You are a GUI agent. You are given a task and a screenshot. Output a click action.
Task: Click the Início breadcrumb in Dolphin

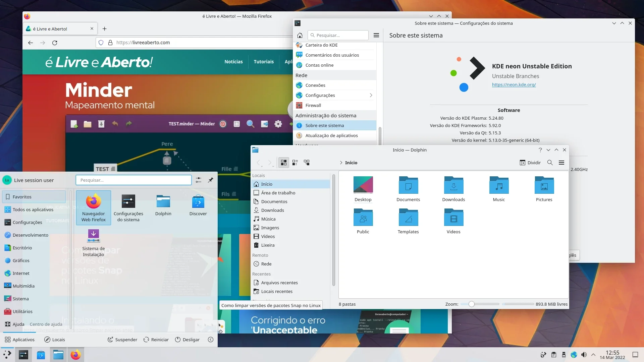click(351, 163)
